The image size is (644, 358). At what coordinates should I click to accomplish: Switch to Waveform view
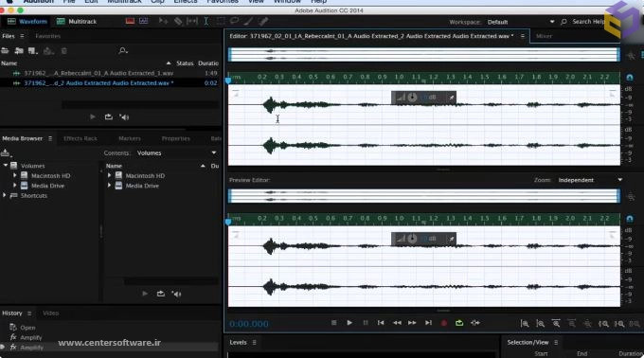point(27,22)
